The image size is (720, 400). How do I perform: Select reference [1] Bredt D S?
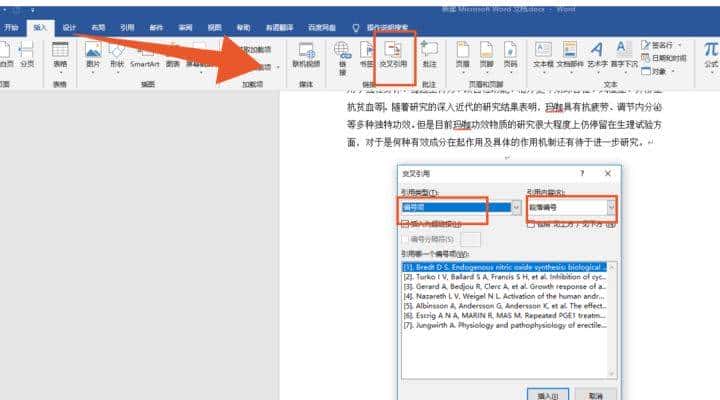coord(504,267)
